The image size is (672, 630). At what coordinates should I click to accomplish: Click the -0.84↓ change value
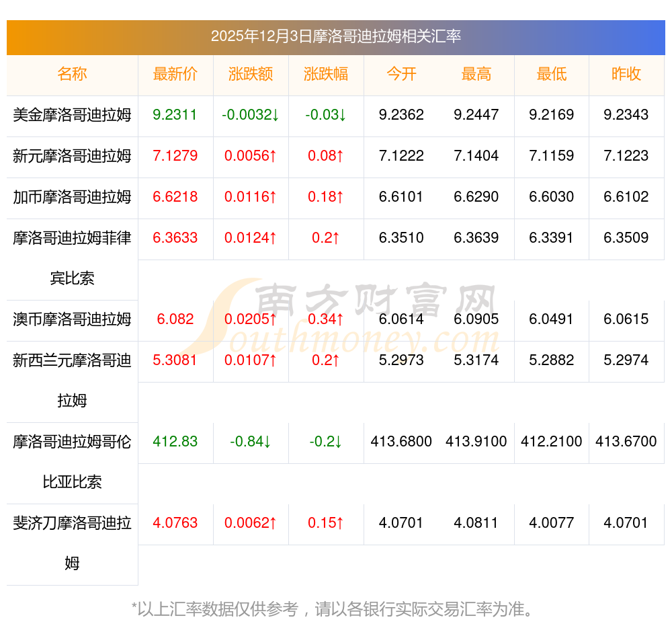(251, 442)
